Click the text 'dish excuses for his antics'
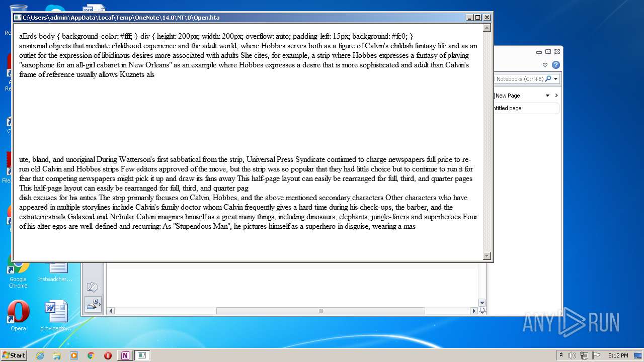 click(x=58, y=198)
